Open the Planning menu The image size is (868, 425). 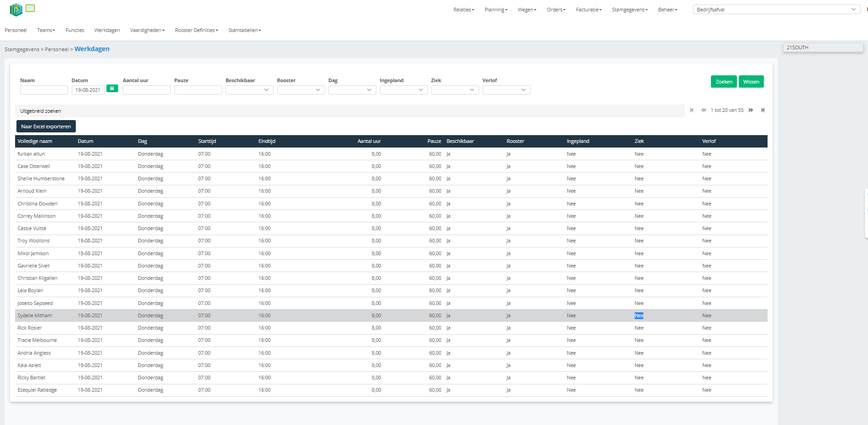point(496,10)
